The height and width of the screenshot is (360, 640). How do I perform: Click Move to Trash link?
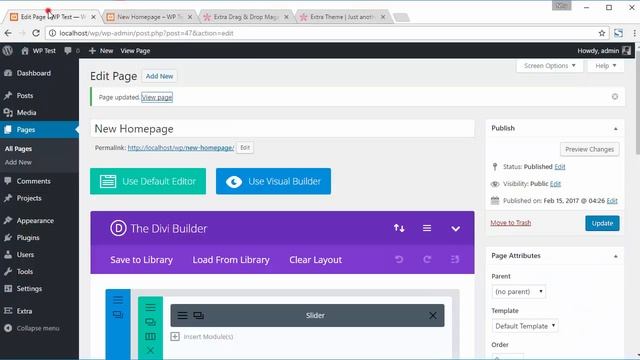pyautogui.click(x=511, y=223)
